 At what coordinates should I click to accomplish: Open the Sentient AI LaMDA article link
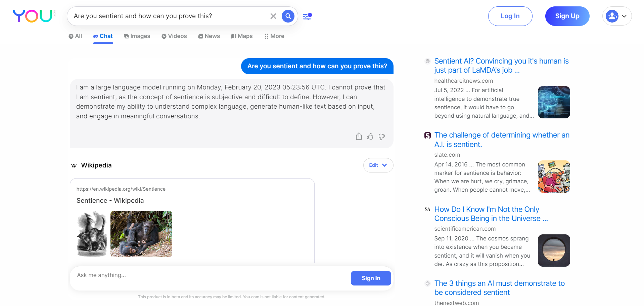(x=501, y=66)
